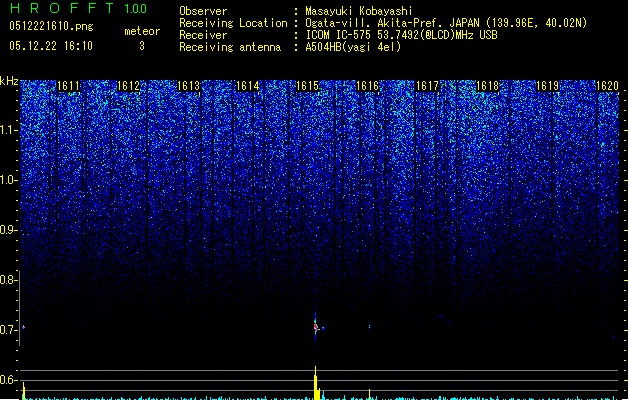Click the 'meteor' count label

click(142, 31)
